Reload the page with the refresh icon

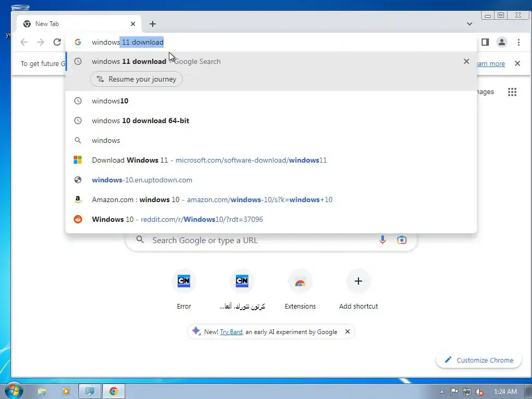(57, 42)
